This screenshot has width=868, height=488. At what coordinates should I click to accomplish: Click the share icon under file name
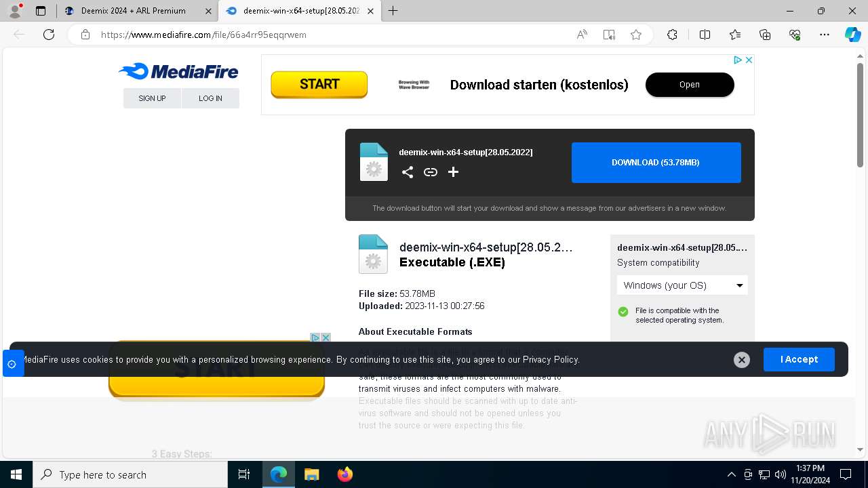(x=407, y=172)
